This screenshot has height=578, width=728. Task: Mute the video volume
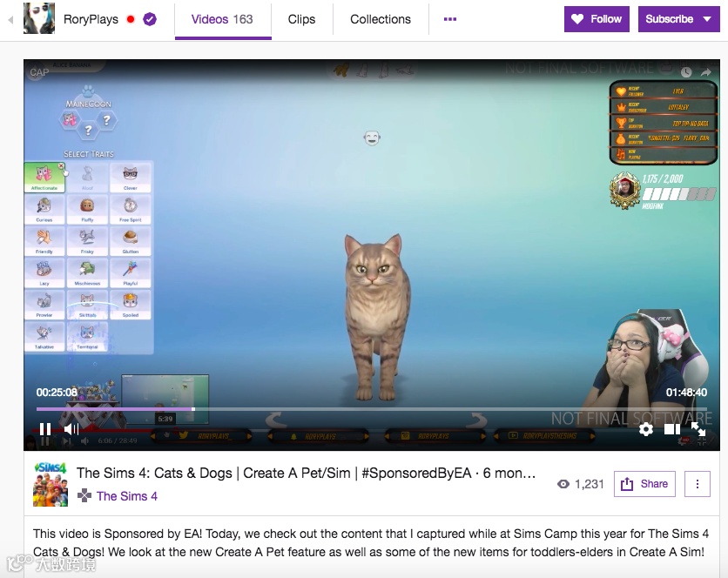click(x=70, y=429)
